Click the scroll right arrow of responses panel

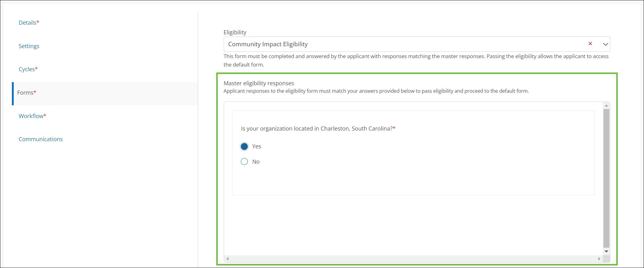599,259
